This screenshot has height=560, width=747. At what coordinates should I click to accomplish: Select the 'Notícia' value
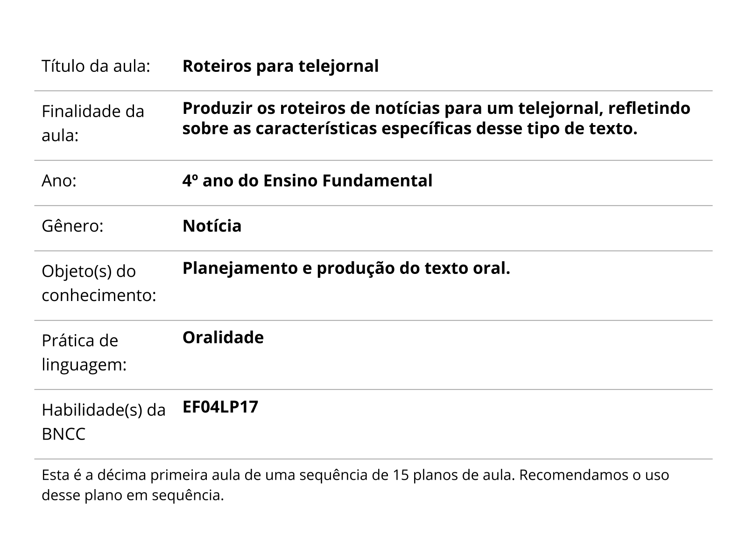click(x=212, y=226)
